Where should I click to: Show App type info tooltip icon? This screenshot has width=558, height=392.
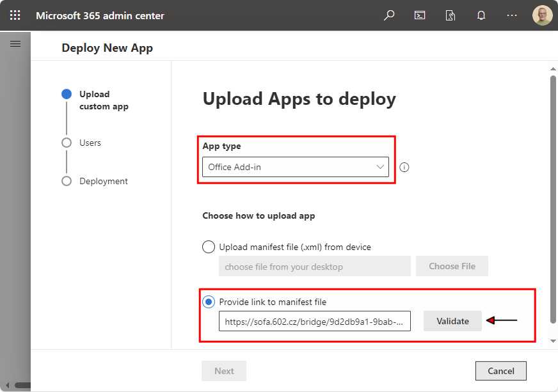click(x=404, y=167)
